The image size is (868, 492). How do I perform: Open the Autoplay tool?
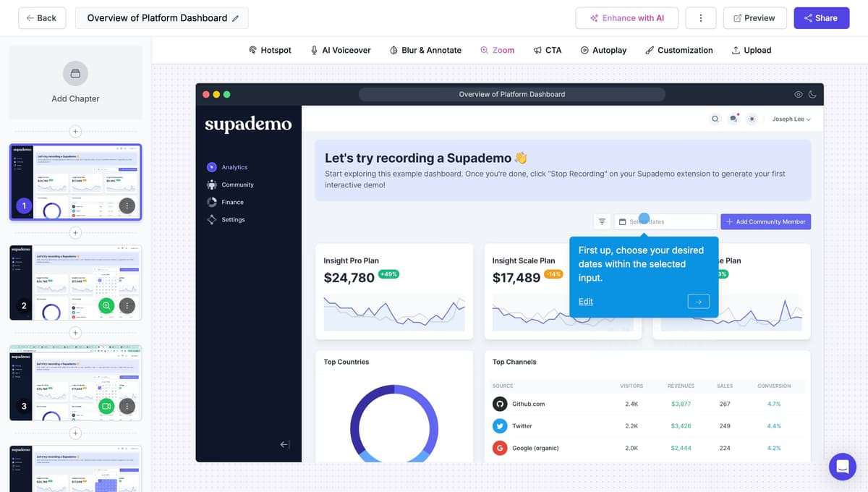coord(604,50)
